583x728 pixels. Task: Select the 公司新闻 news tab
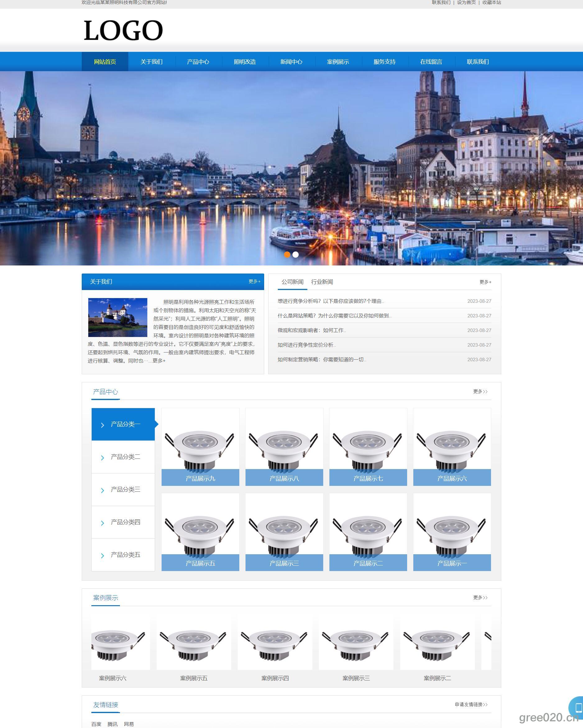coord(292,282)
